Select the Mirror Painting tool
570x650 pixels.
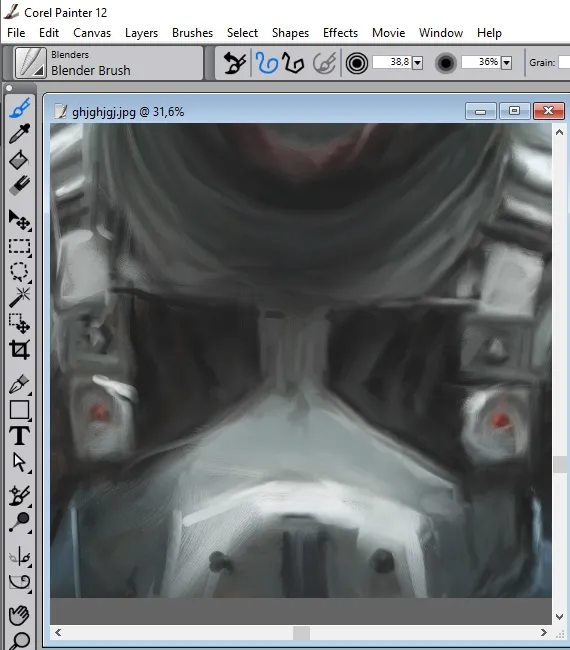(19, 556)
